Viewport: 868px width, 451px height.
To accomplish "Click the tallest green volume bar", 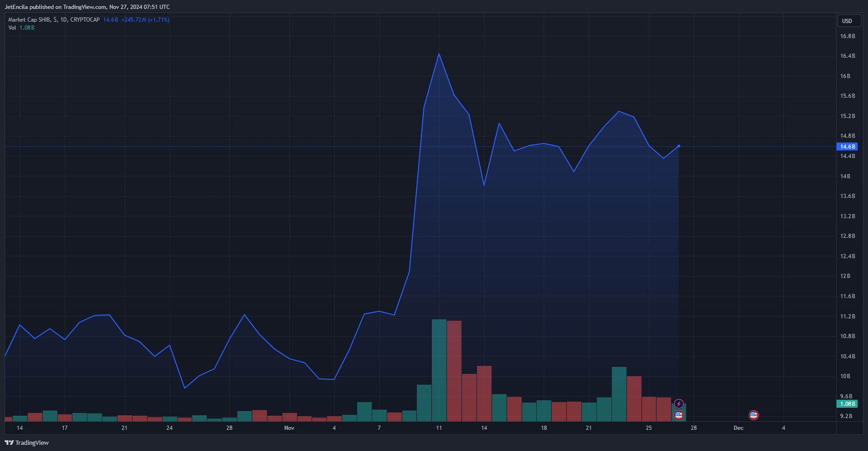I will click(x=439, y=370).
